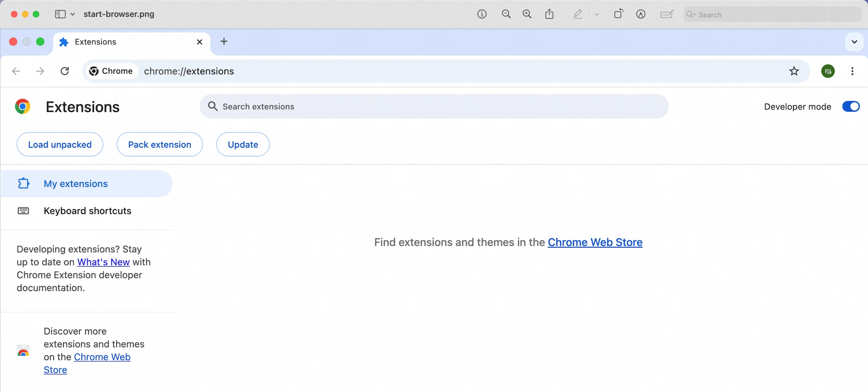The image size is (868, 392).
Task: Click the Pack extension button
Action: tap(159, 144)
